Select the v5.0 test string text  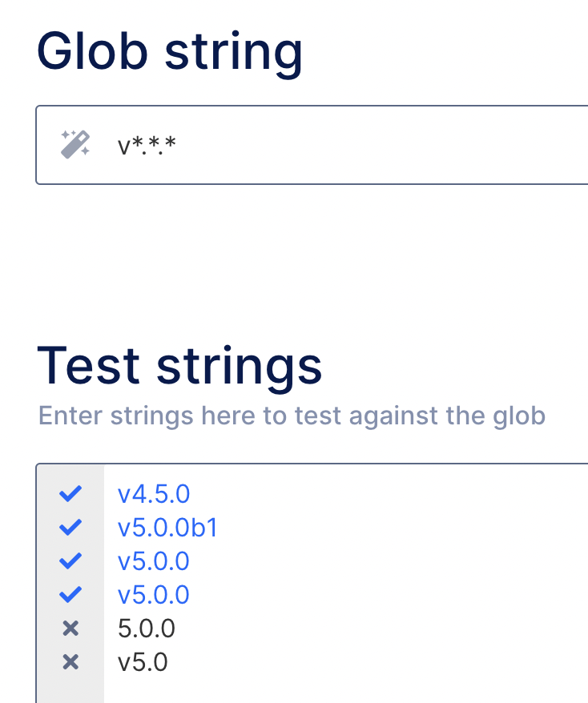(143, 662)
